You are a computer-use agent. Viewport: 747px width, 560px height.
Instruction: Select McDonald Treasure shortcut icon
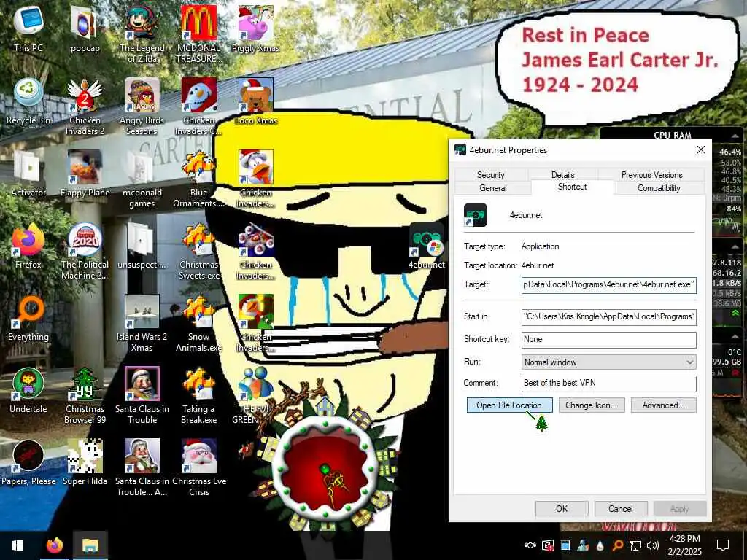pos(198,34)
